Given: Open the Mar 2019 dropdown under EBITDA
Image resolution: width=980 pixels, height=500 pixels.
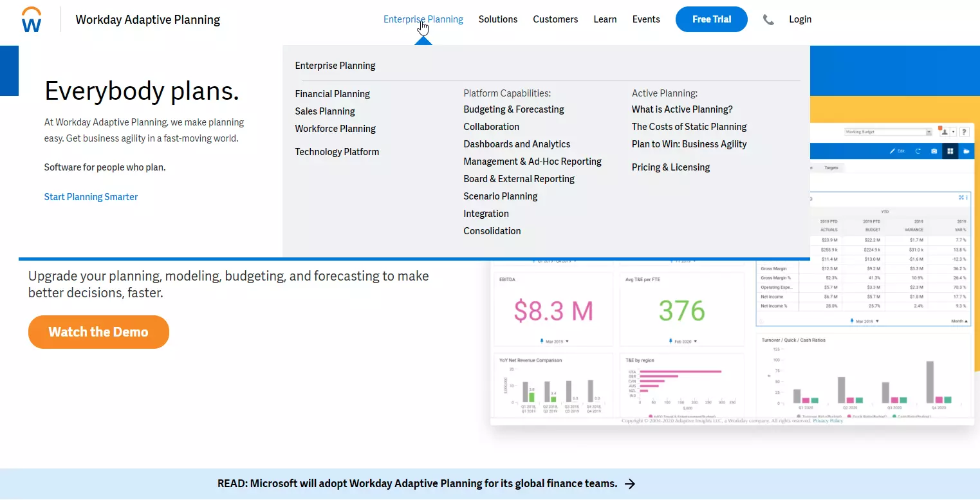Looking at the screenshot, I should [553, 341].
